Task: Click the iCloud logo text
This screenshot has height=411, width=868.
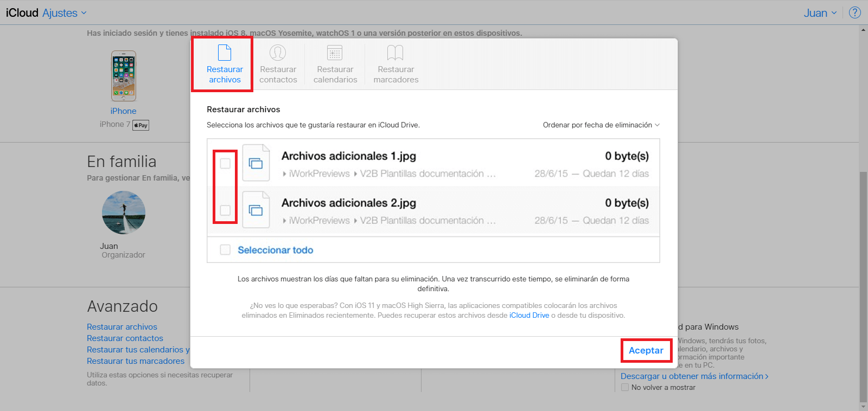Action: click(x=22, y=13)
